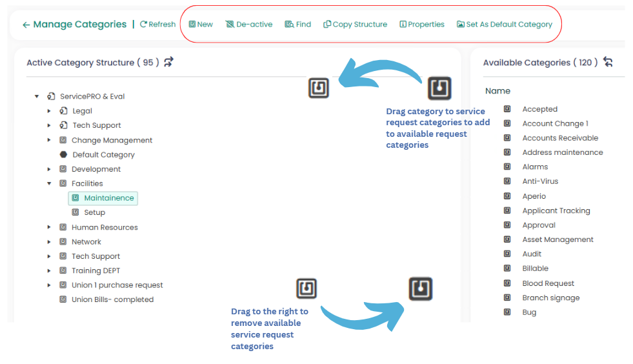The height and width of the screenshot is (364, 633).
Task: Click icon beside Active Category Structure count
Action: pyautogui.click(x=168, y=62)
